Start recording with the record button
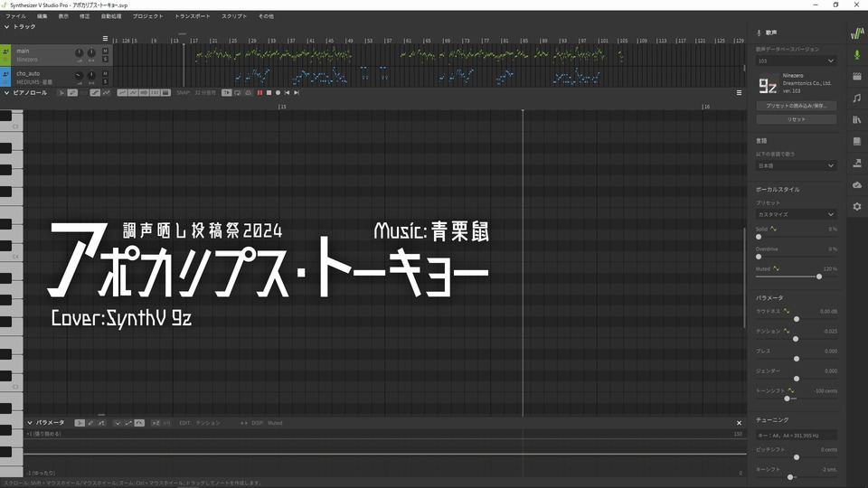This screenshot has width=868, height=488. click(x=278, y=93)
